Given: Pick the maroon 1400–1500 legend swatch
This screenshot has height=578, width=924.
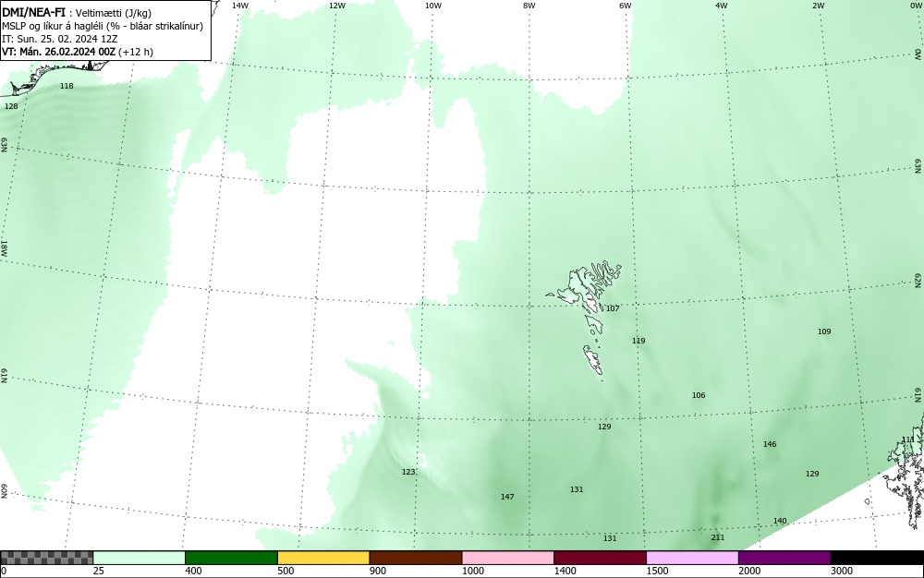Looking at the screenshot, I should [600, 558].
